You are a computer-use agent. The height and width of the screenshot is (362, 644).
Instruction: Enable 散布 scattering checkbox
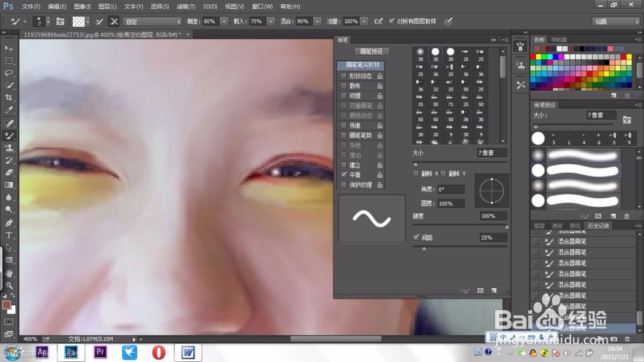[344, 86]
